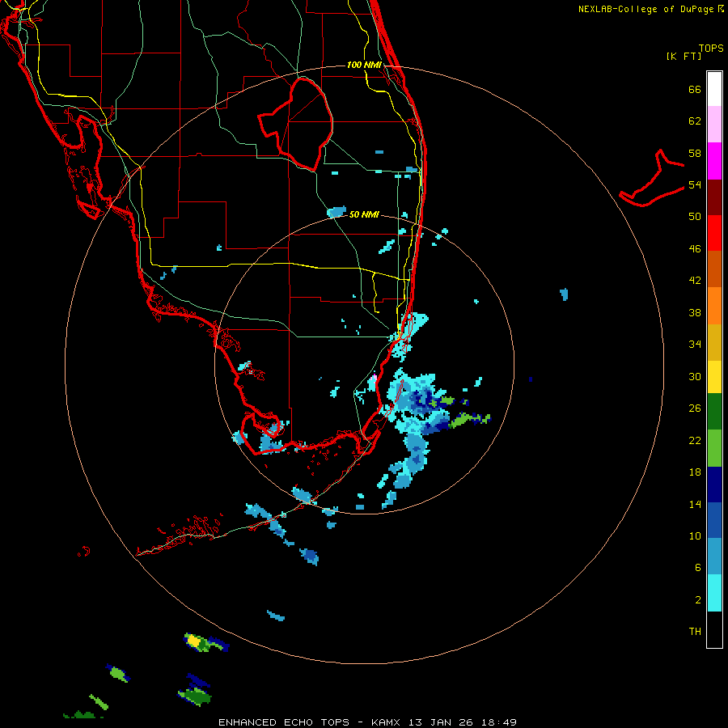Click the 2 legend value
The height and width of the screenshot is (728, 728).
pyautogui.click(x=698, y=600)
